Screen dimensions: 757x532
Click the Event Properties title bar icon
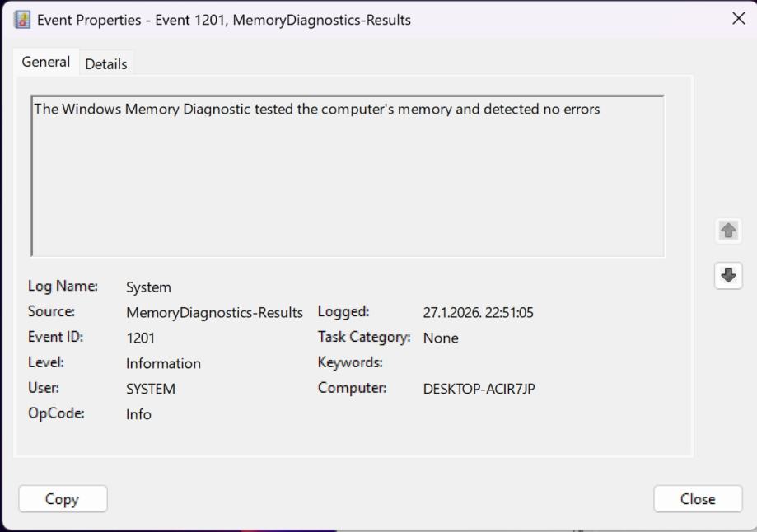tap(22, 19)
